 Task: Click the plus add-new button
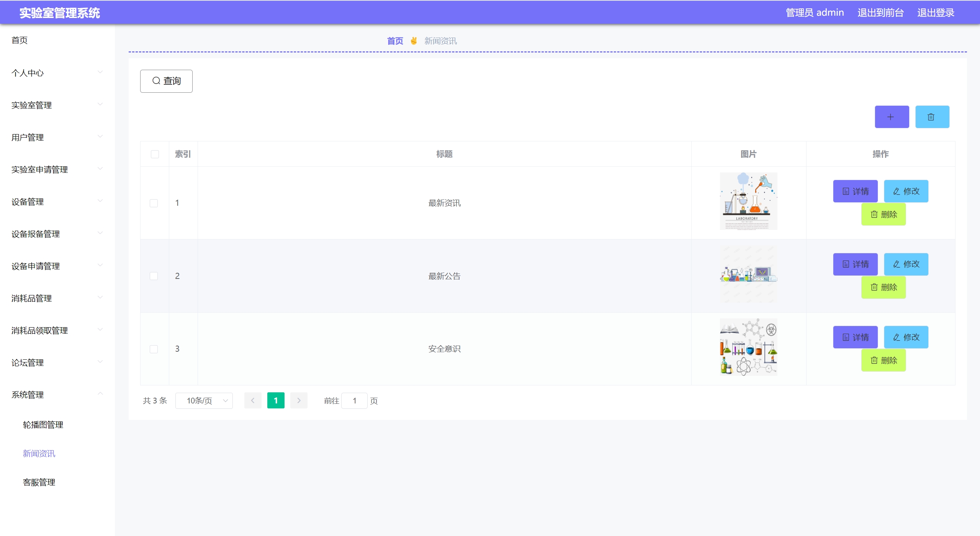892,117
